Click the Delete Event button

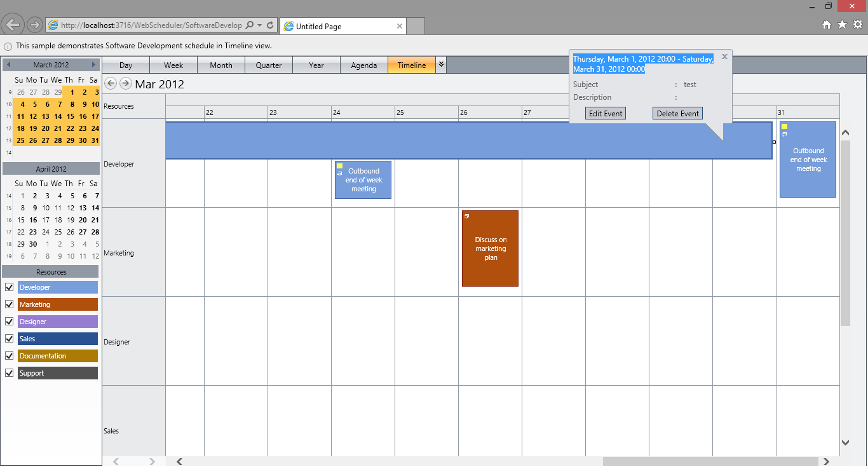677,114
